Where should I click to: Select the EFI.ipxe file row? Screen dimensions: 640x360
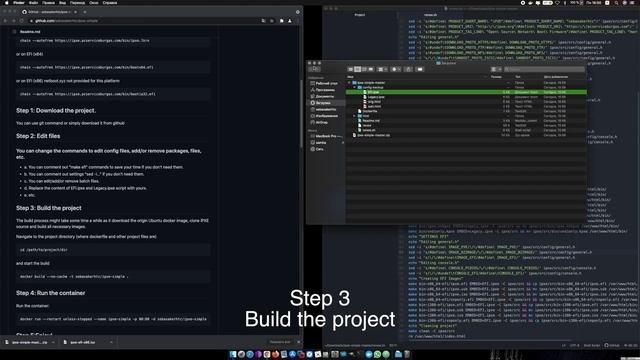pos(466,92)
